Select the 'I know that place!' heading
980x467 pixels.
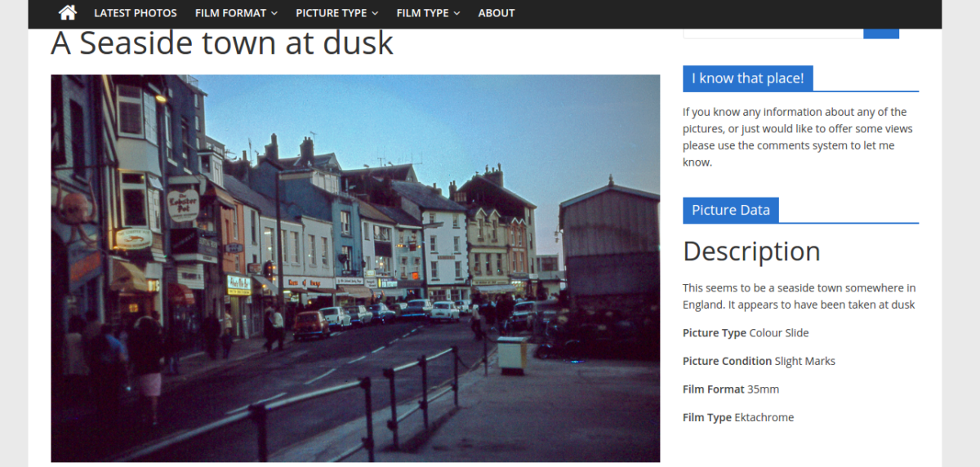click(x=748, y=78)
